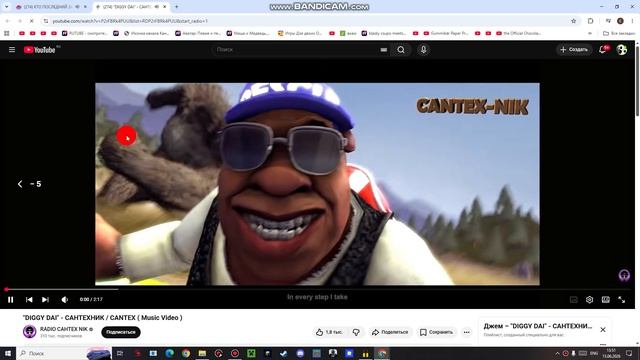The height and width of the screenshot is (360, 640).
Task: Open the player settings gear
Action: [589, 300]
